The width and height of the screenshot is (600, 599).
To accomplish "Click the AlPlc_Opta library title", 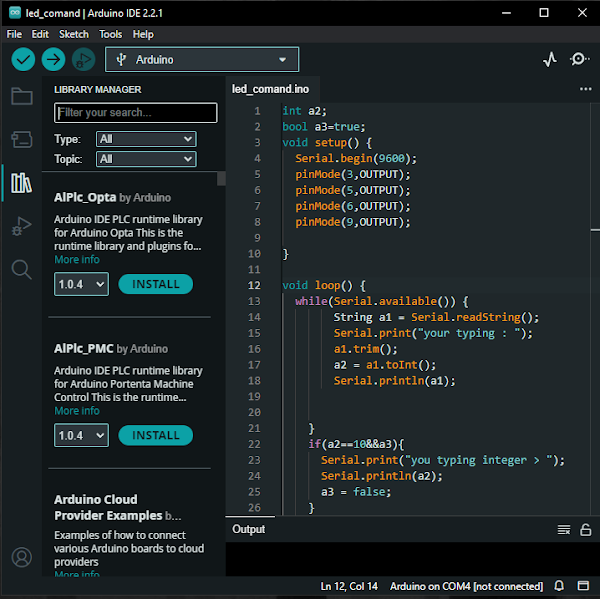I will click(x=85, y=197).
